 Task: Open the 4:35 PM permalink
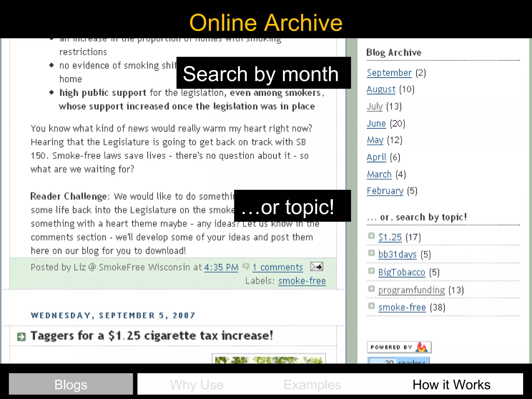pyautogui.click(x=221, y=267)
